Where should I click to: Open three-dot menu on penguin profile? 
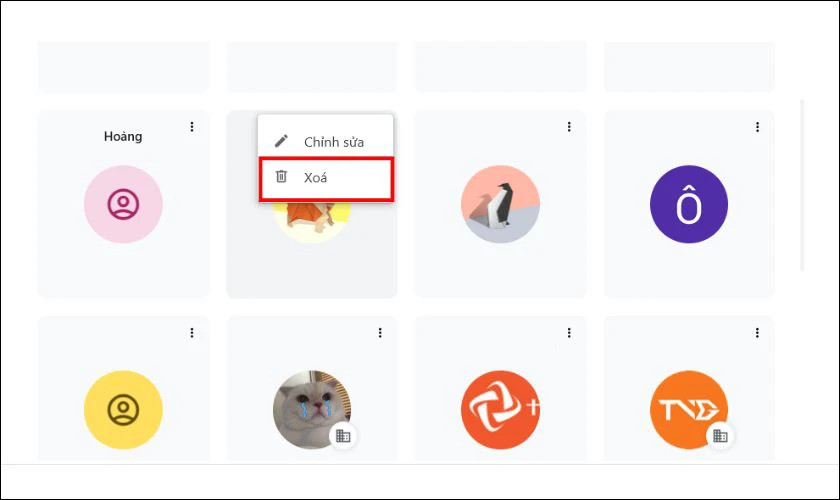pos(569,127)
